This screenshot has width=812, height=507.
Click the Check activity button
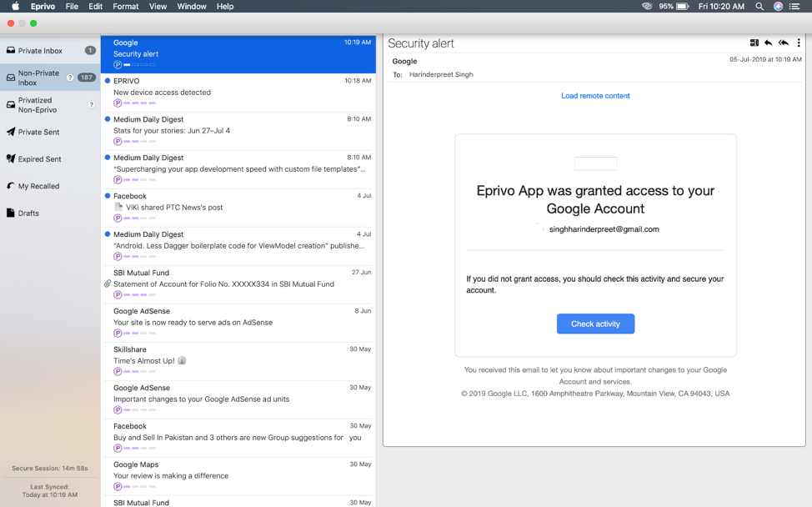coord(595,324)
